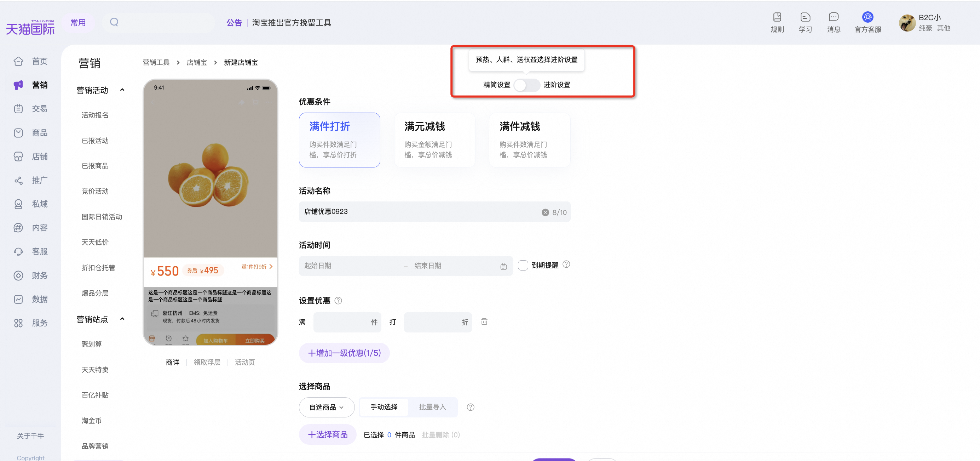Select the 满件减钱 discount type
Screen dimensions: 980x461
[x=530, y=140]
